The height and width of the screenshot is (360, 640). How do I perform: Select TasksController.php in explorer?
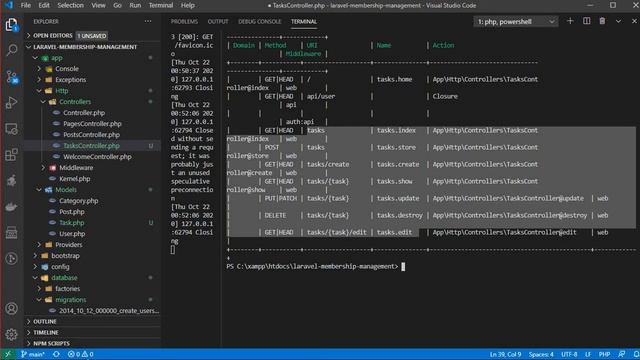point(91,146)
